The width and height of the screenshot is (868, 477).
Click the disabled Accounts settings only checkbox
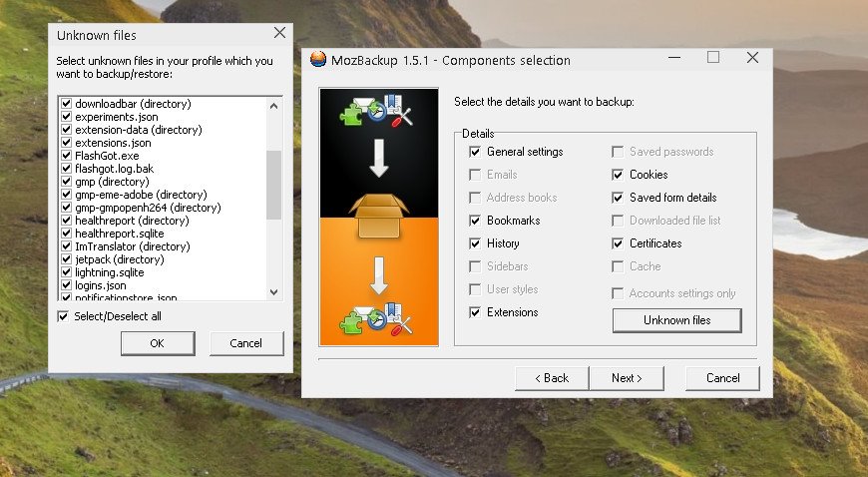click(x=618, y=293)
